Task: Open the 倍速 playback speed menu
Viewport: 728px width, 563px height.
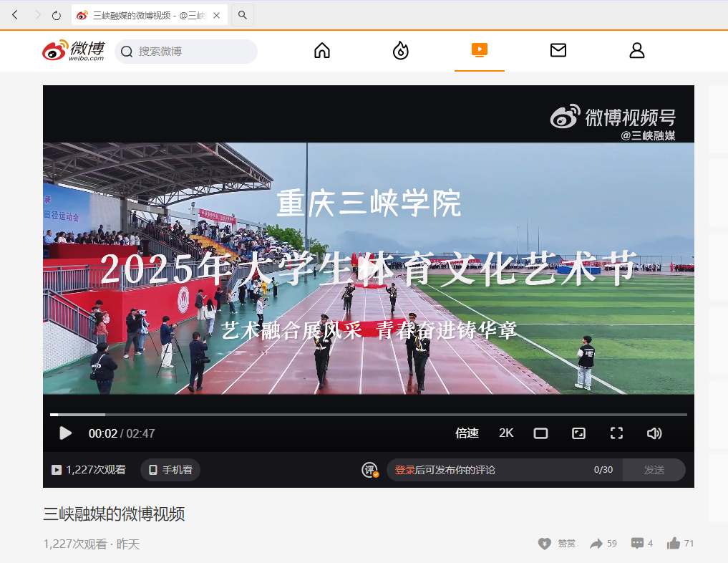Action: click(x=467, y=433)
